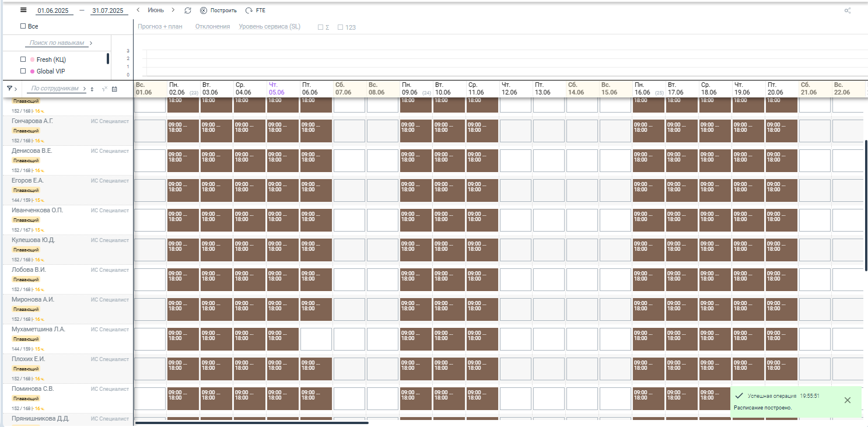This screenshot has width=868, height=427.
Task: Select employee Плохих Е.И.
Action: point(28,359)
